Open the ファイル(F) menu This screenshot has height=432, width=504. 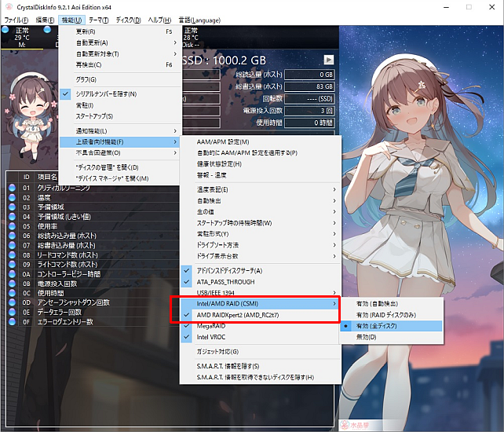click(x=16, y=20)
